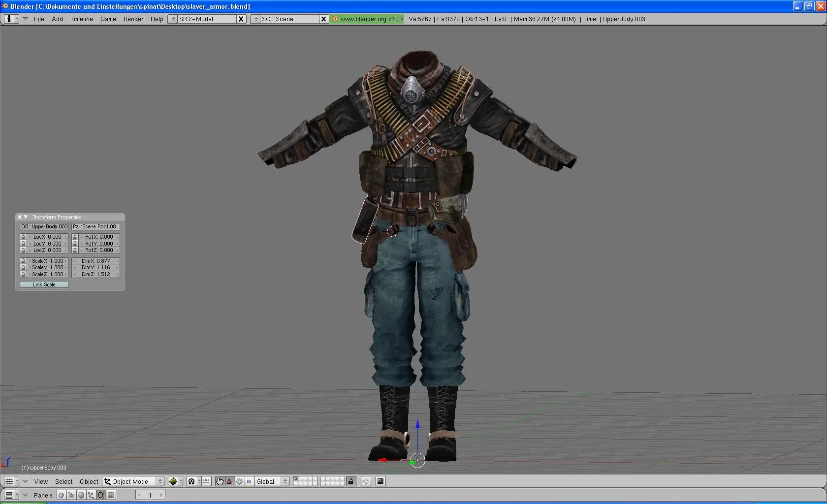Click the Link Scale button
The height and width of the screenshot is (504, 827).
[x=44, y=284]
